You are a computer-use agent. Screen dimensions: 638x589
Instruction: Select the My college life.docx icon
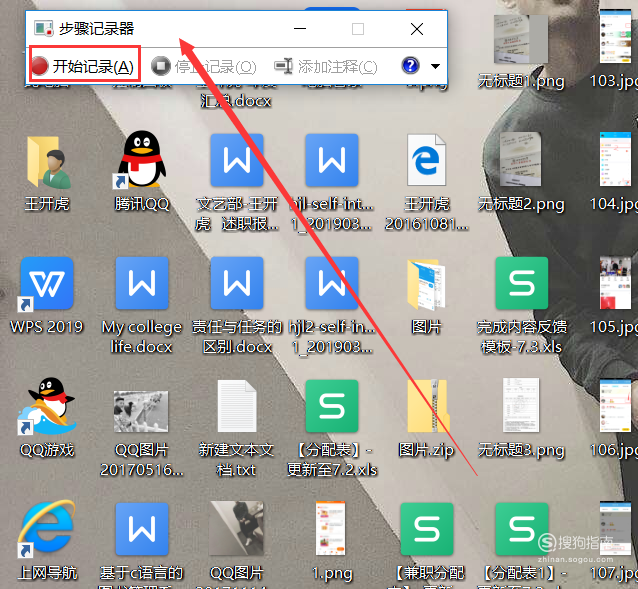click(142, 283)
